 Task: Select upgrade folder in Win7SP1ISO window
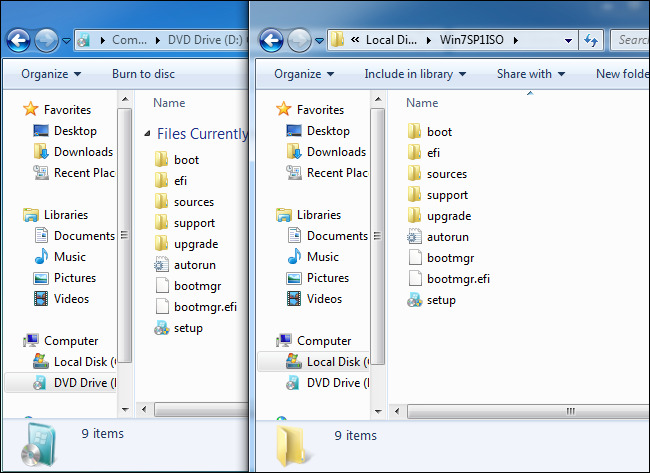click(x=439, y=216)
